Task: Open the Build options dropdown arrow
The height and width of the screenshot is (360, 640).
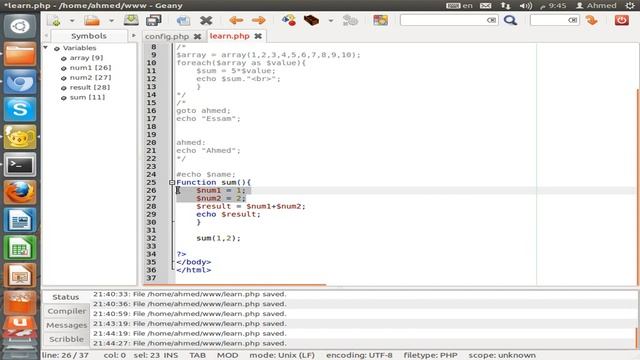Action: point(331,20)
